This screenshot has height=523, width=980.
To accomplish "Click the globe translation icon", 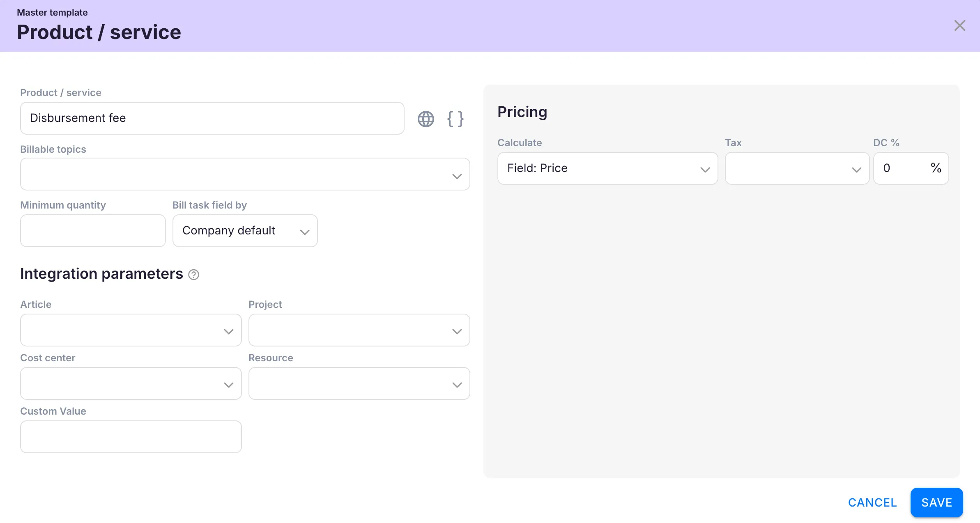I will click(426, 119).
